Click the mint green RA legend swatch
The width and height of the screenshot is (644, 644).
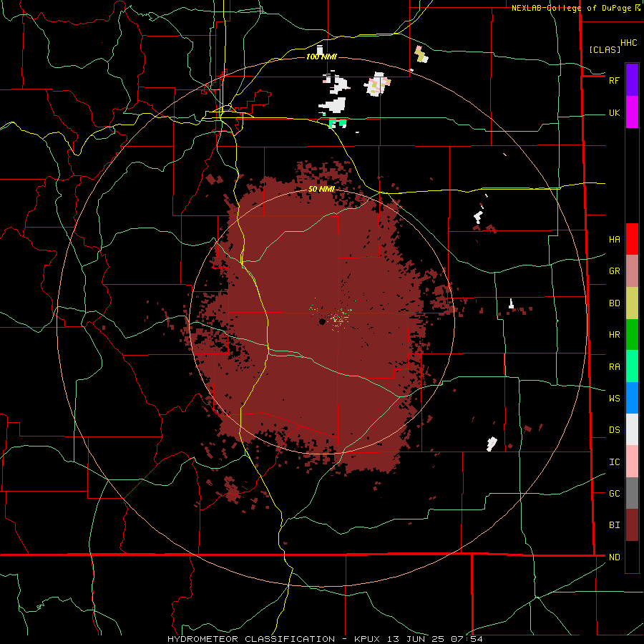pos(632,366)
